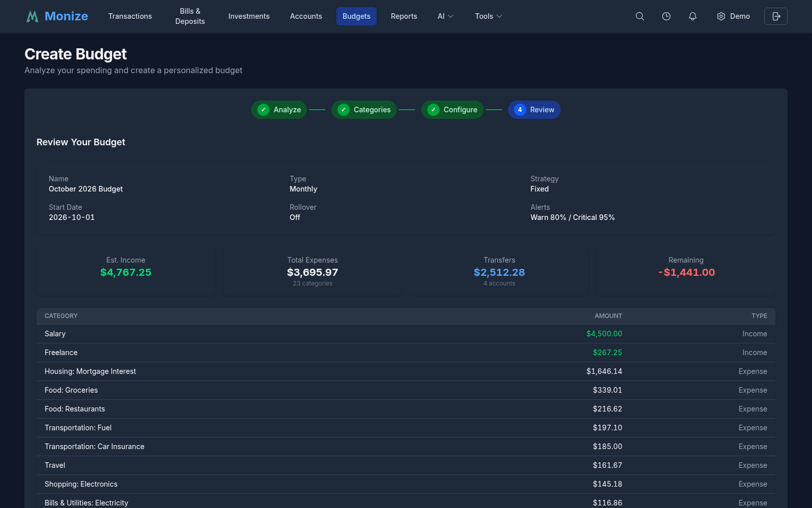Click the Total Expenses $3,695.97 card
The height and width of the screenshot is (508, 812).
pos(313,271)
